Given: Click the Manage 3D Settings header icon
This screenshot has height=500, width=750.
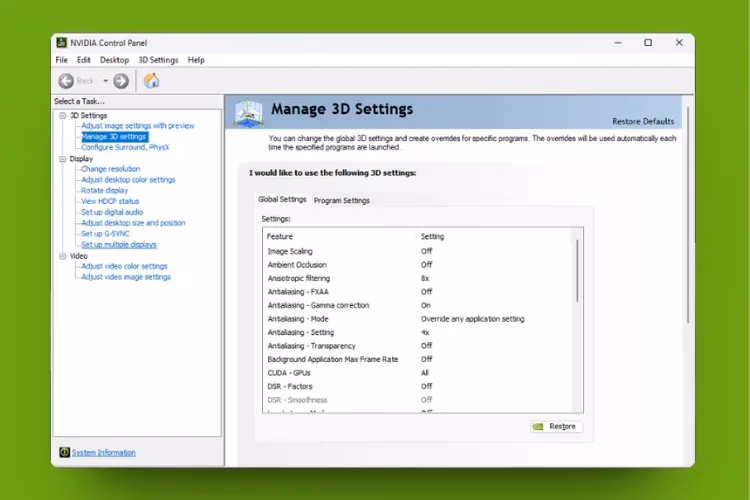Looking at the screenshot, I should tap(248, 113).
